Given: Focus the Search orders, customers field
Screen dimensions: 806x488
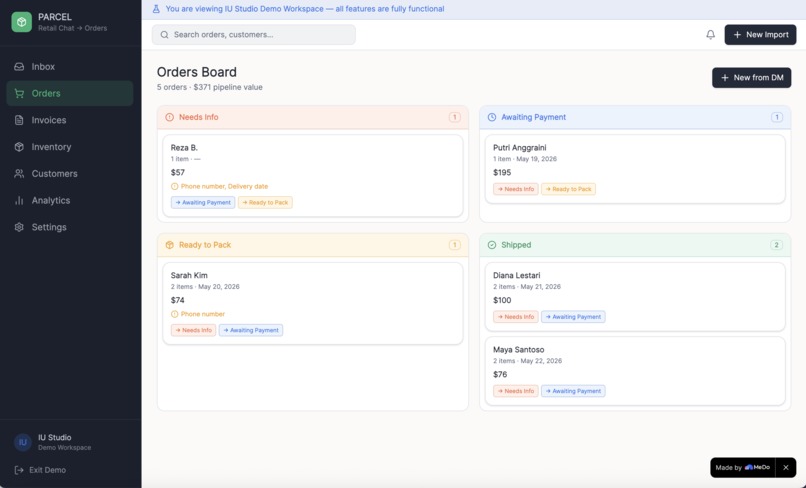Looking at the screenshot, I should click(x=253, y=34).
